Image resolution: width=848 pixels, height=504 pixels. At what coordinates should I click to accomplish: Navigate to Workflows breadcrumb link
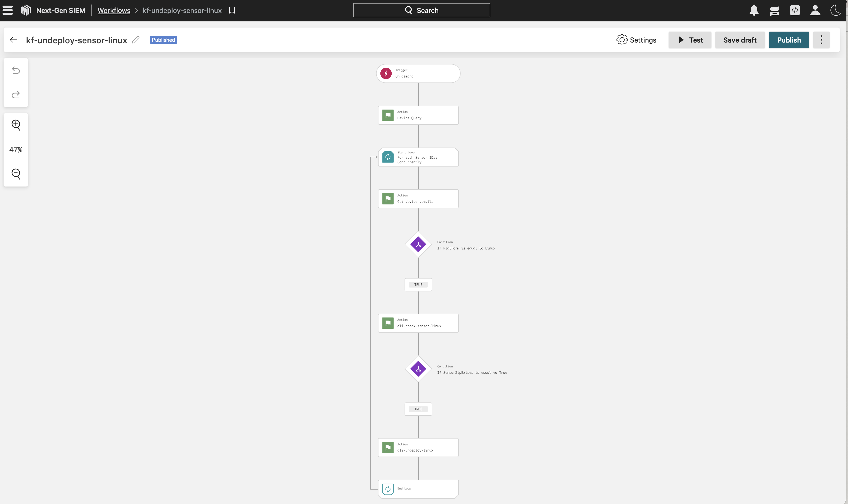tap(114, 10)
